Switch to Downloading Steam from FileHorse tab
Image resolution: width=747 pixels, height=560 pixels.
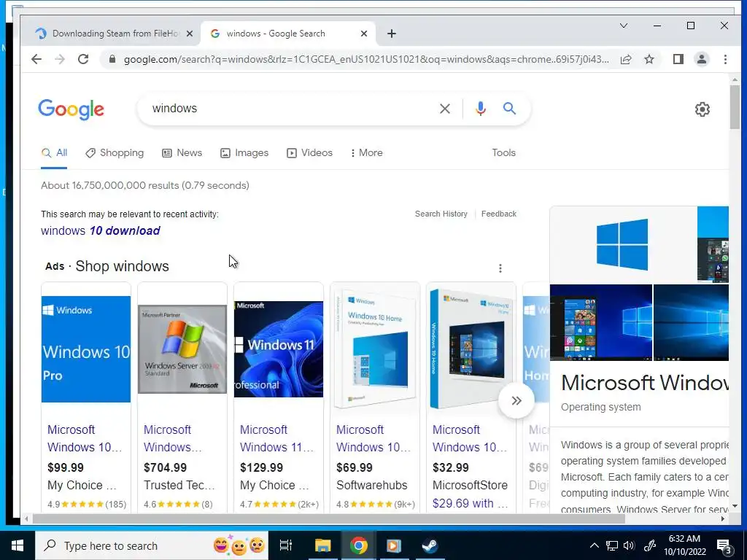coord(113,34)
